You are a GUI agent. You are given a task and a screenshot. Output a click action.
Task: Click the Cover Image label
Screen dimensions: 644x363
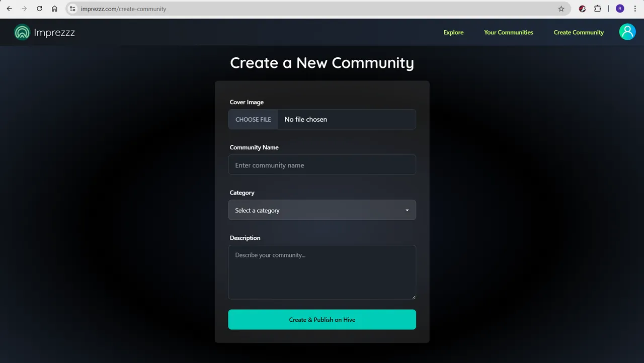[x=247, y=102]
